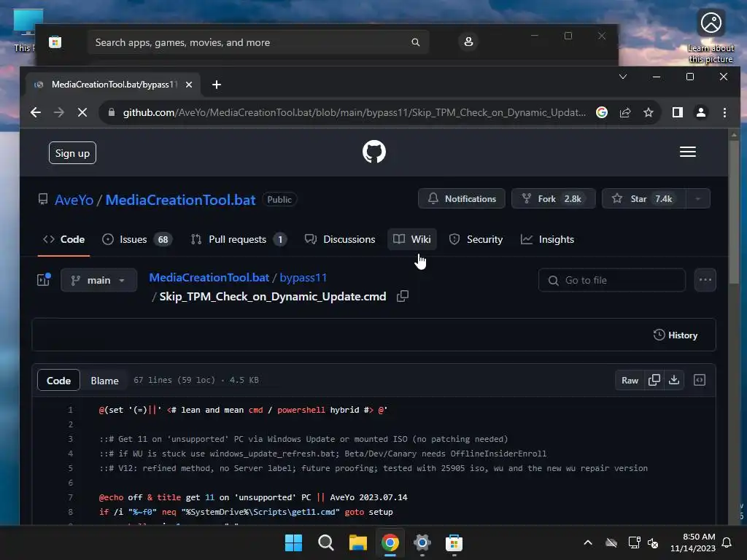Viewport: 747px width, 560px height.
Task: Open the clock showing 8:50 AM
Action: [x=693, y=542]
